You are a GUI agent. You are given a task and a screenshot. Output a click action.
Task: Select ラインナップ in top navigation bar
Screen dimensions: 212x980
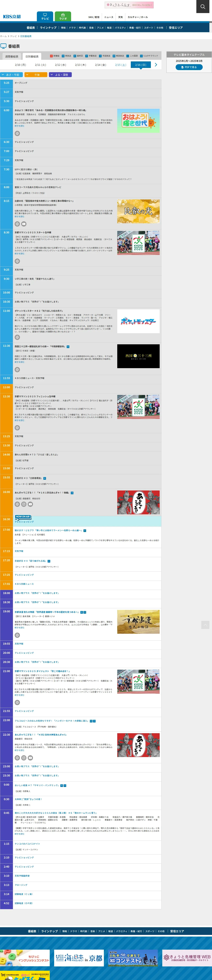point(48,28)
